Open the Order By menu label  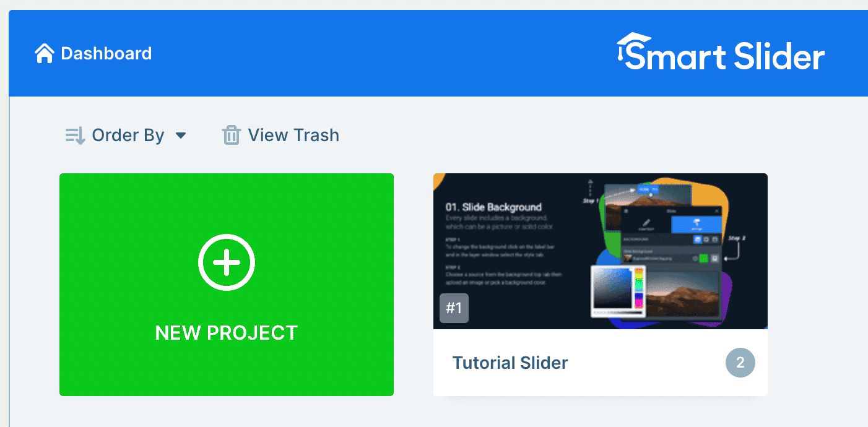click(x=128, y=135)
